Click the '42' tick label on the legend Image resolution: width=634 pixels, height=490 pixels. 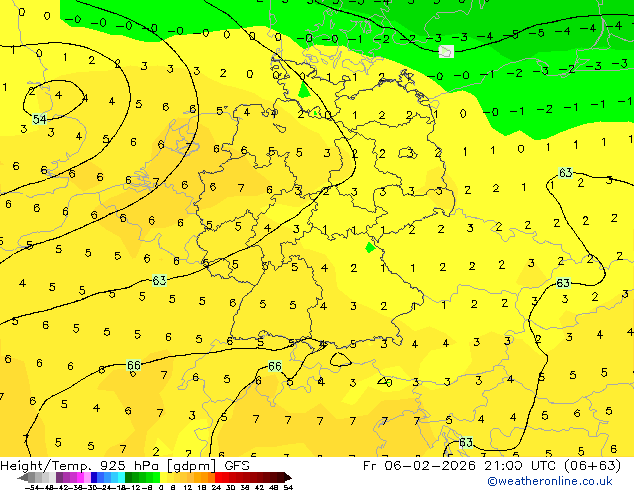259,487
